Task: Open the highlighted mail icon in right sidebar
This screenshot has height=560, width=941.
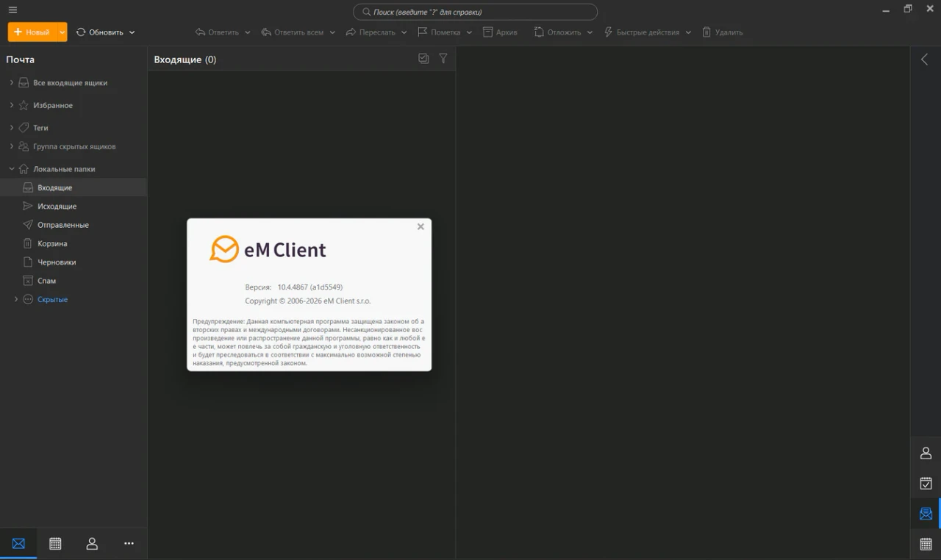Action: click(x=926, y=514)
